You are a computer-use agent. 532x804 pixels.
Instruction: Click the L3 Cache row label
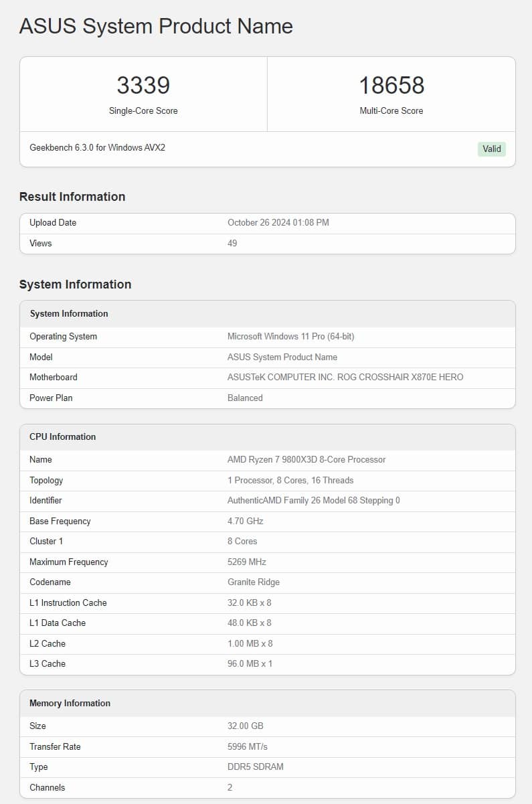[48, 663]
